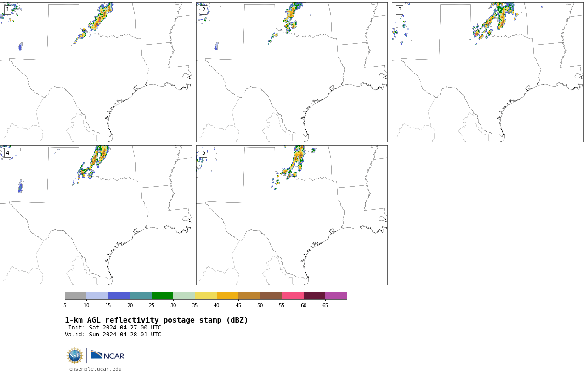Open ensemble member 1 reflectivity map
588x374 pixels.
(x=96, y=72)
